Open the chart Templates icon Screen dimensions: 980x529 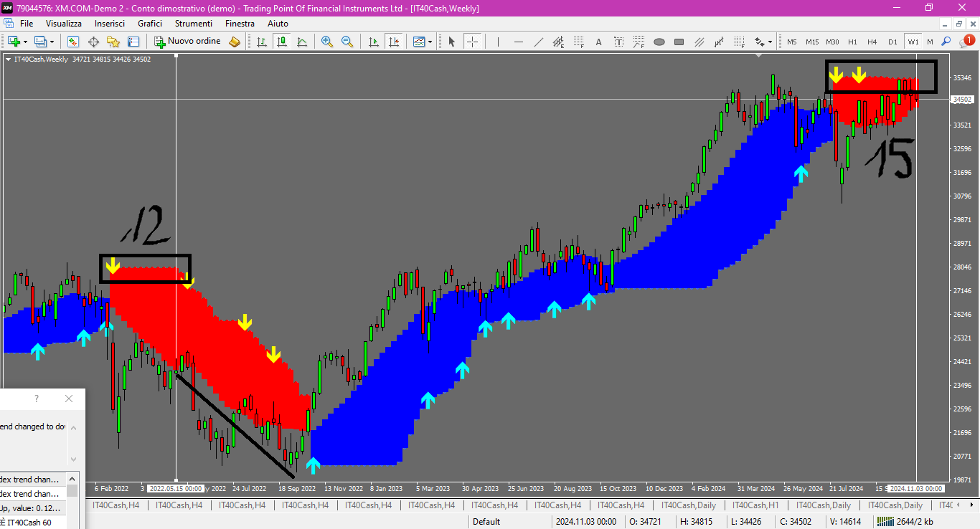(x=419, y=42)
